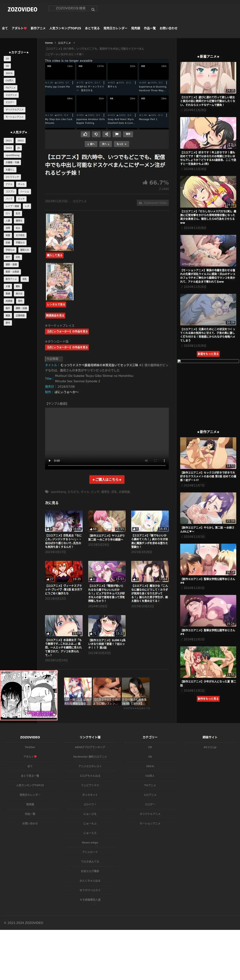Click footer 発売日カレンダー link
This screenshot has height=980, width=240.
[x=30, y=795]
